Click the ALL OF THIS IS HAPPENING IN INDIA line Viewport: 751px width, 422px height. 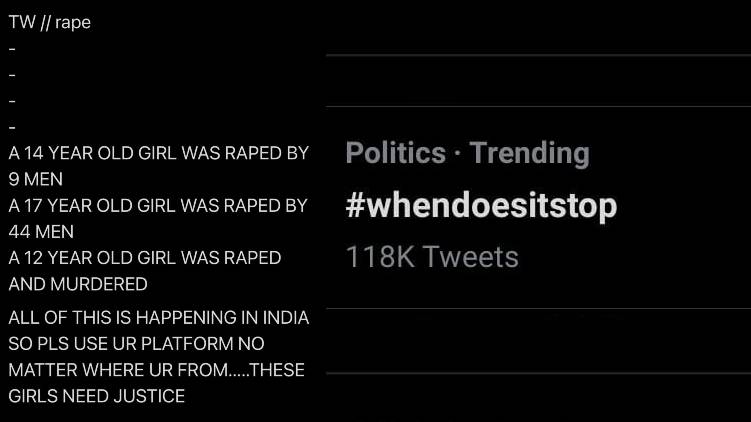159,318
